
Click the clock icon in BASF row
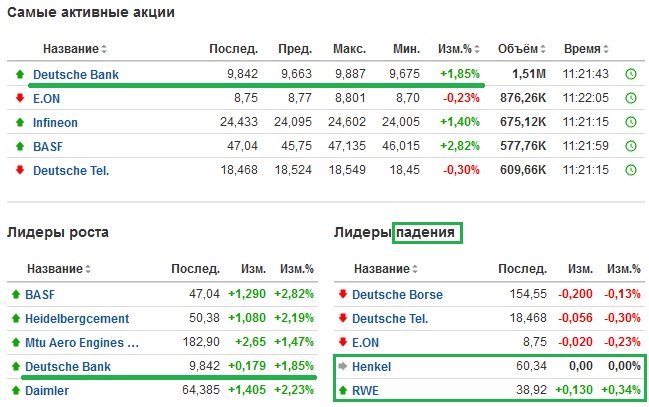(x=630, y=146)
